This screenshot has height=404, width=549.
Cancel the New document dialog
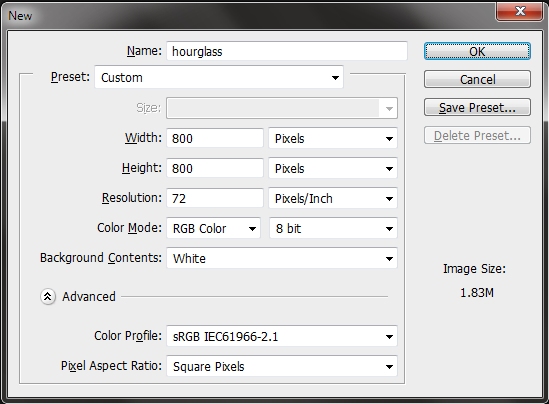[477, 79]
